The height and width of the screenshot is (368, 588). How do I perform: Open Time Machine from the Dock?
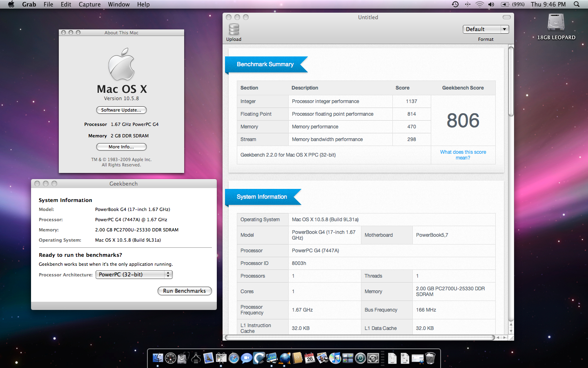pos(360,358)
